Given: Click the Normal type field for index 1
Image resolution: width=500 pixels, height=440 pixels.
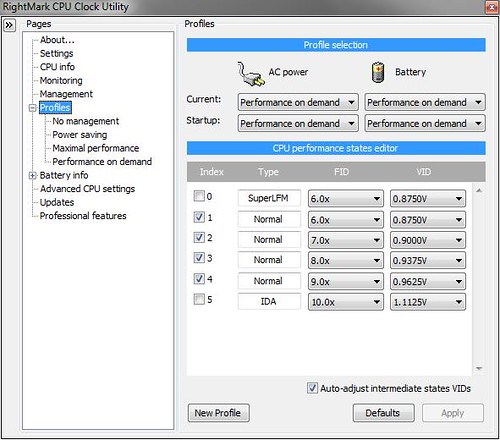Looking at the screenshot, I should coord(269,219).
